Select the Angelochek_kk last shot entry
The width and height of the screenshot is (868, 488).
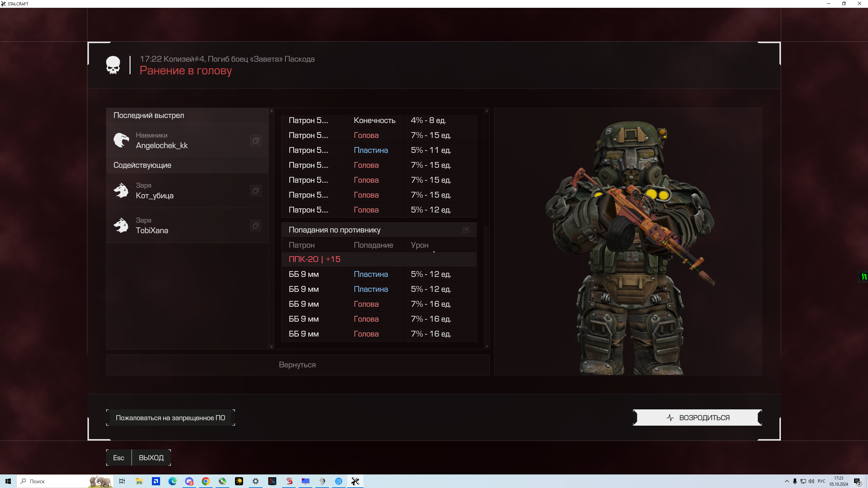click(188, 140)
